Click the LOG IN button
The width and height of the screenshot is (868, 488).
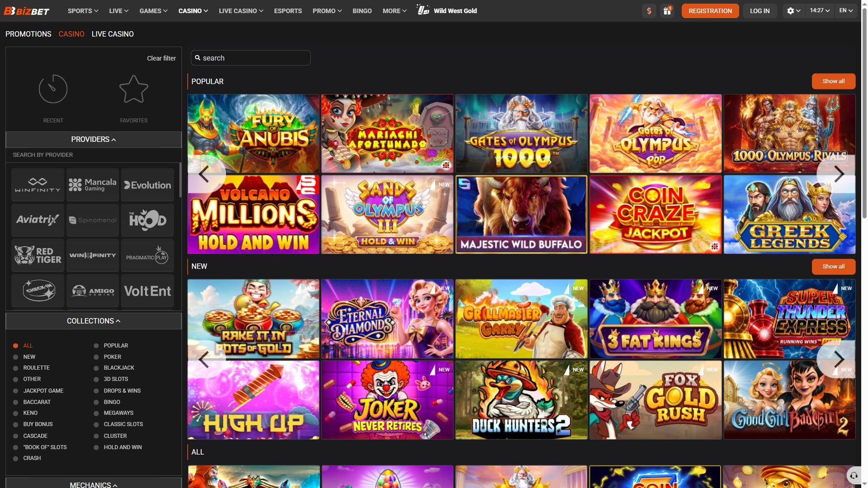(x=759, y=11)
